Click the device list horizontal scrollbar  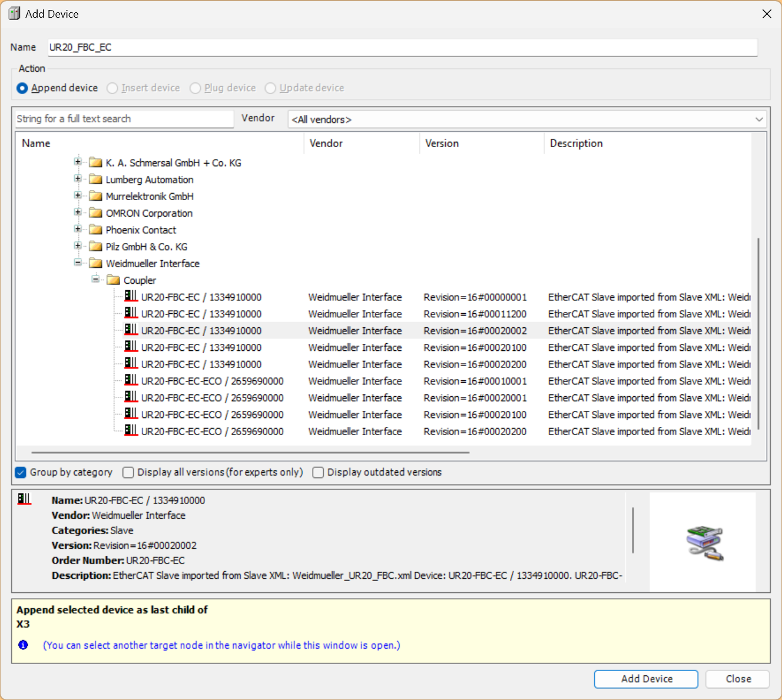click(250, 453)
